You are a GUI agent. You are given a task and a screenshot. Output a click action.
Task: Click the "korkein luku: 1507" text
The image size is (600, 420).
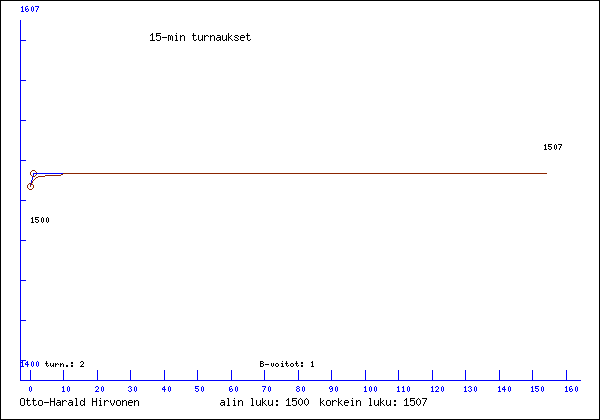click(x=373, y=402)
